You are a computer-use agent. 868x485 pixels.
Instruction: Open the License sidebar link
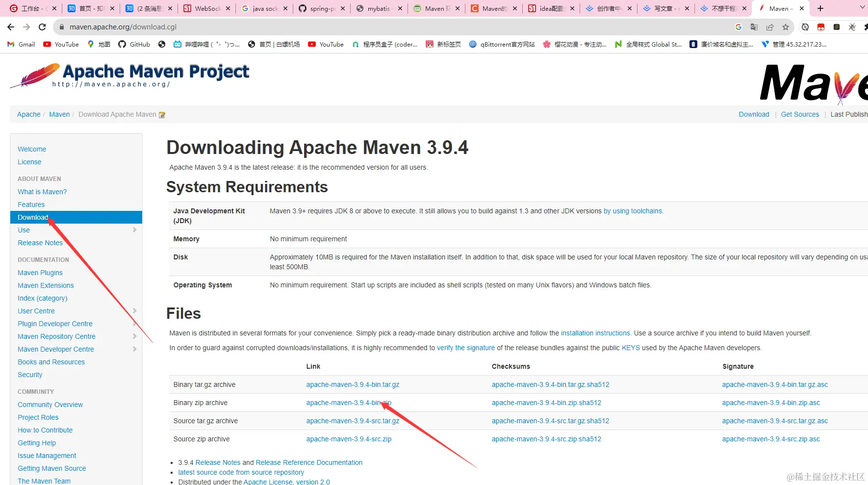point(29,162)
